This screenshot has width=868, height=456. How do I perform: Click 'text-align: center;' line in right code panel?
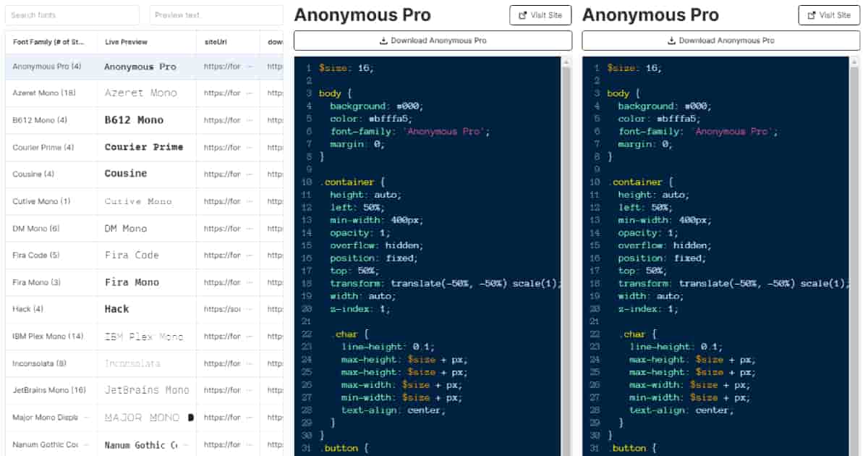click(681, 410)
